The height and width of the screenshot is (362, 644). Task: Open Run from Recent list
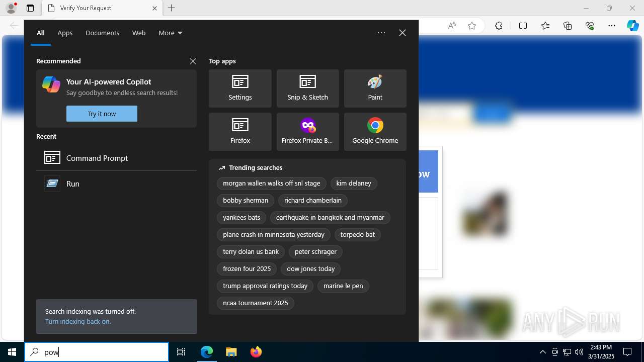[x=116, y=184]
